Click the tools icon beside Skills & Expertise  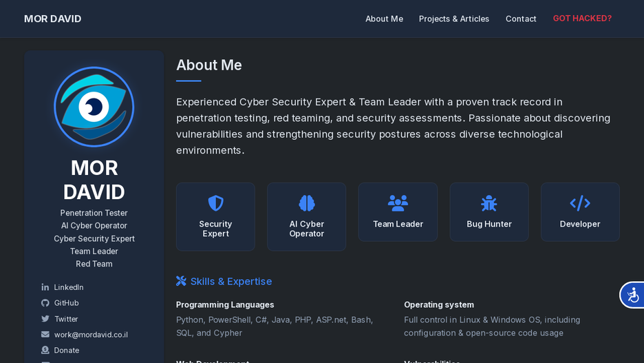tap(181, 281)
